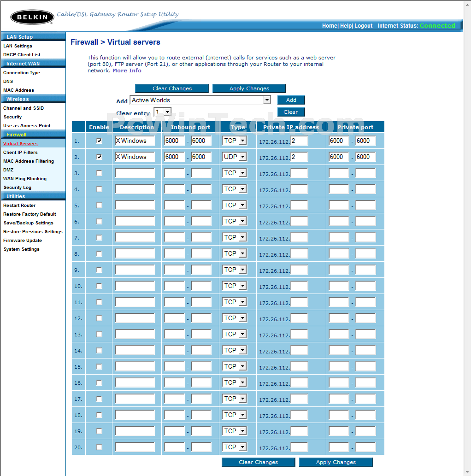Tick Enable for row 20
This screenshot has height=476, width=471.
(x=99, y=447)
